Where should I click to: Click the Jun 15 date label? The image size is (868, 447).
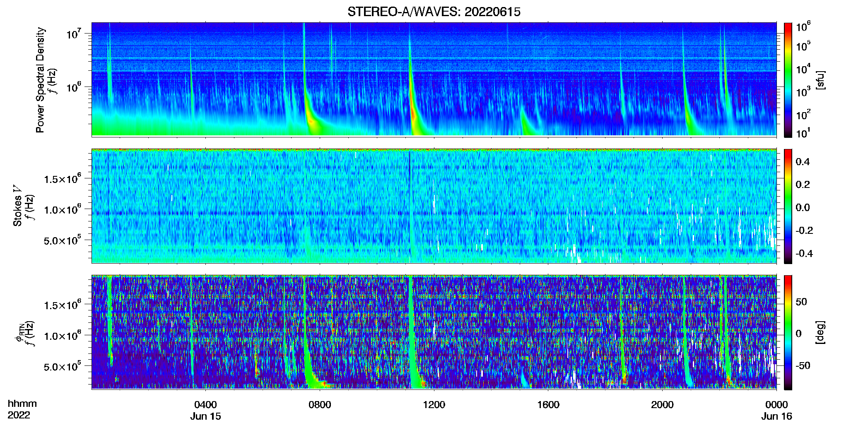coord(205,416)
